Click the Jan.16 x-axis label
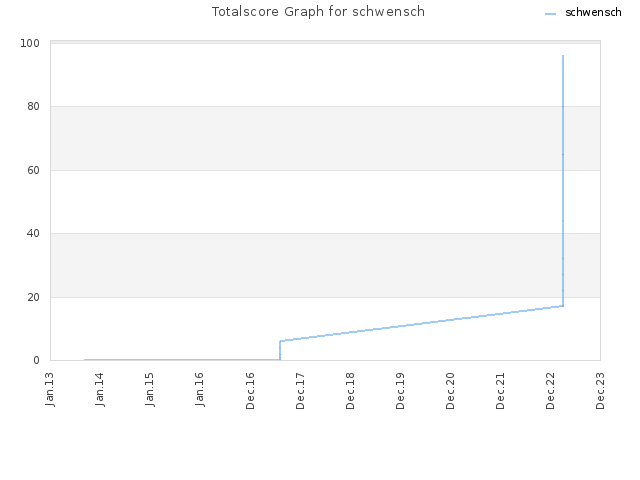 point(200,389)
